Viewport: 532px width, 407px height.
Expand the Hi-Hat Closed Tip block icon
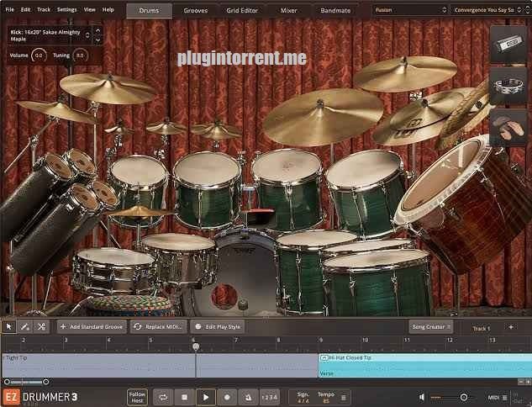tap(324, 357)
